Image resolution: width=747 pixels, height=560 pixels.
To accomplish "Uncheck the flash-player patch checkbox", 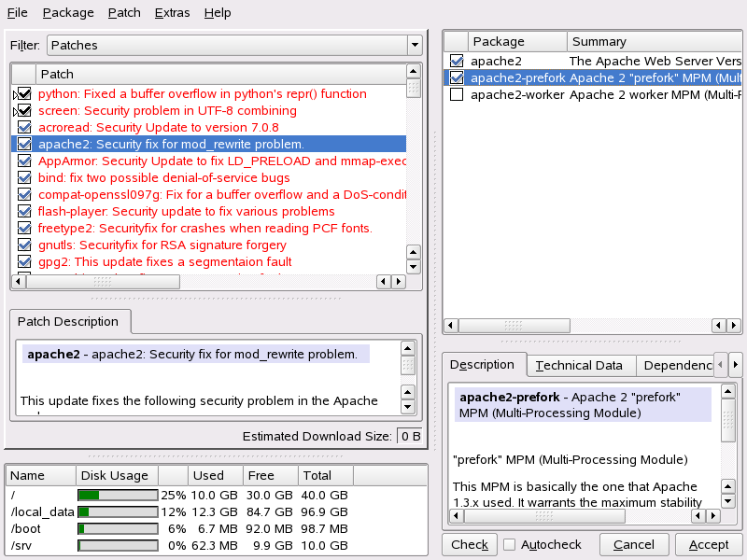I will click(24, 212).
